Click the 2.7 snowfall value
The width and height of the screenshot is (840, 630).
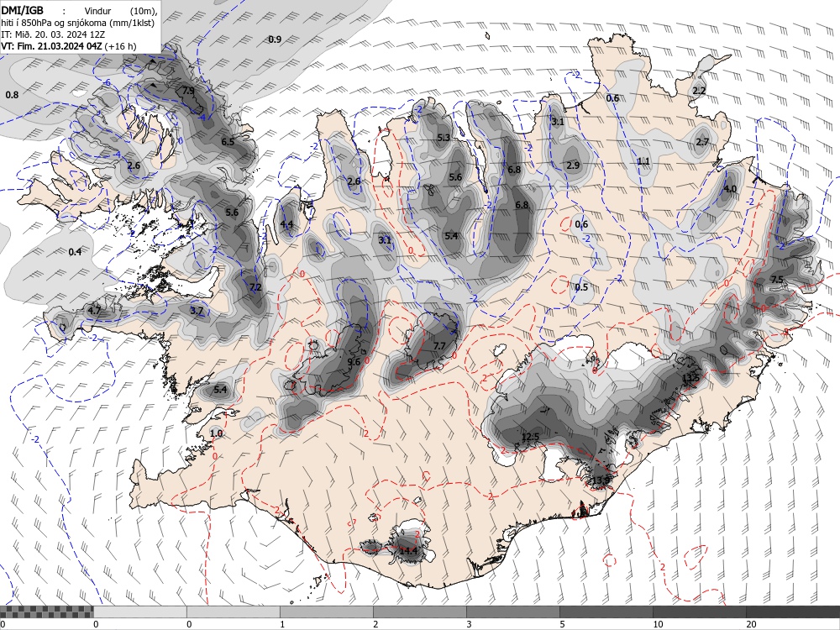tap(702, 142)
